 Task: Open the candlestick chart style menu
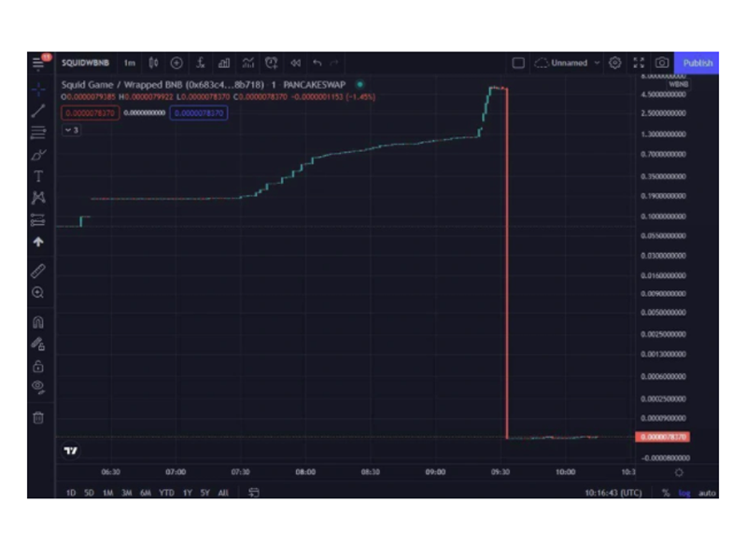pos(153,63)
